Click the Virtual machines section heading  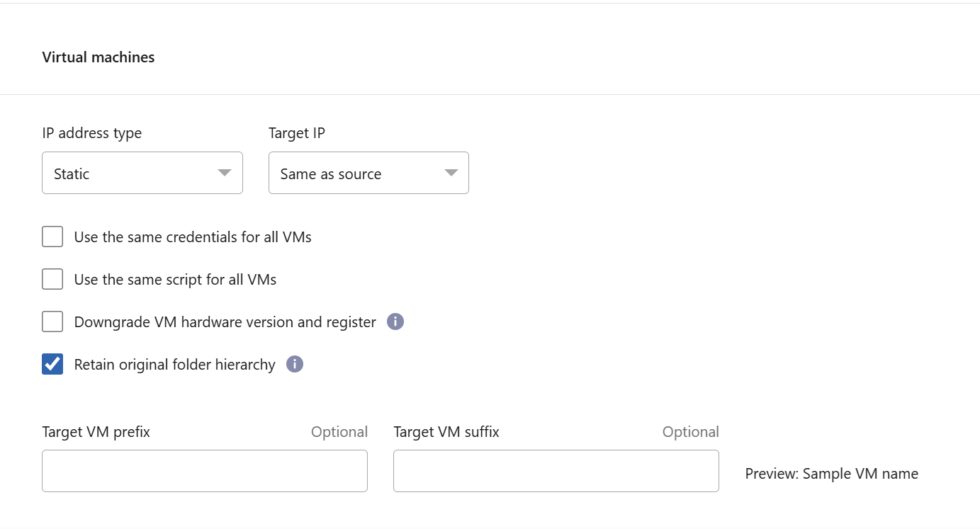[x=98, y=57]
